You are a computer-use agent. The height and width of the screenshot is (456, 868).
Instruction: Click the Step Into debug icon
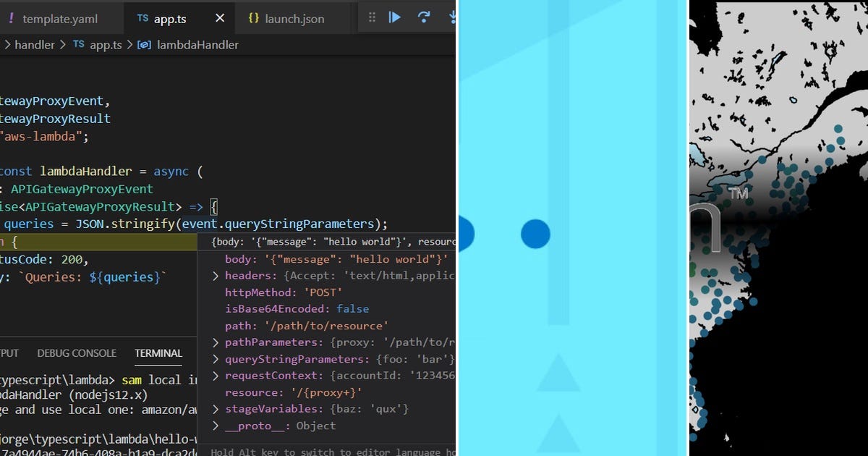(x=451, y=17)
